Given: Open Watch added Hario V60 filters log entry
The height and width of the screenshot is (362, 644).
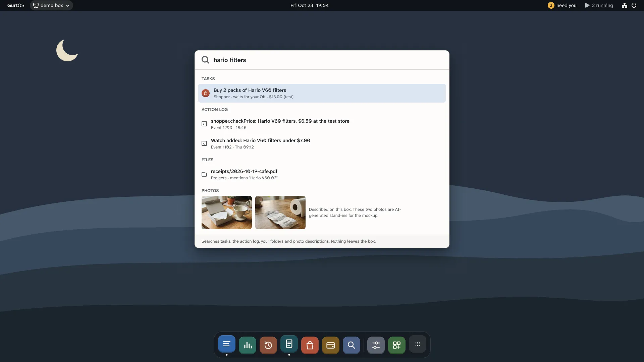Looking at the screenshot, I should coord(322,143).
